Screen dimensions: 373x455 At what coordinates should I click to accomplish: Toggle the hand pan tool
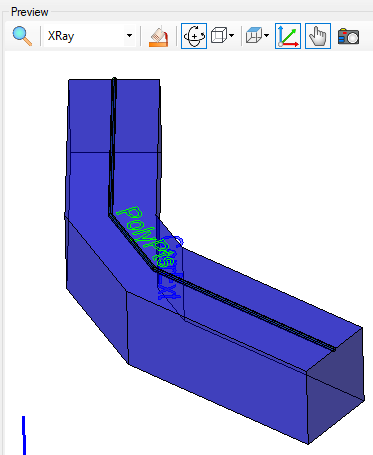point(318,36)
